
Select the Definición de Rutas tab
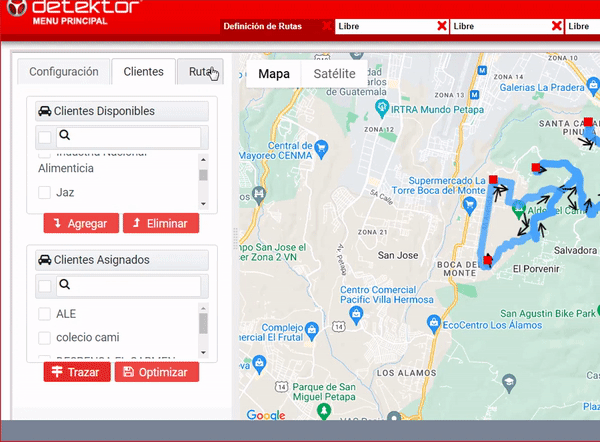tap(263, 26)
